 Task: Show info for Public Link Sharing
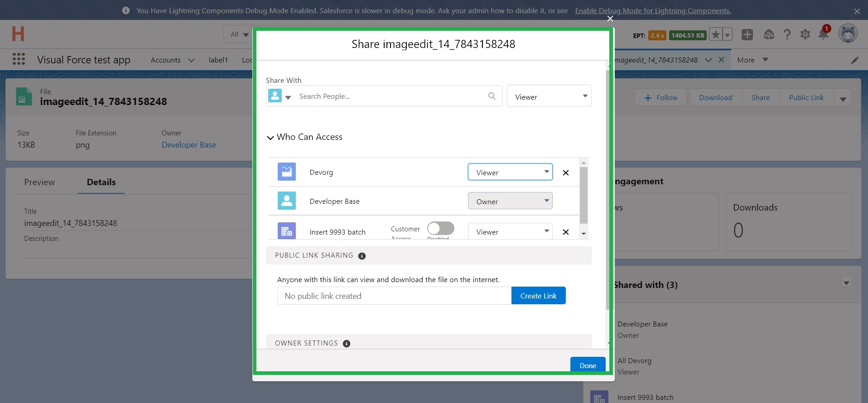362,256
